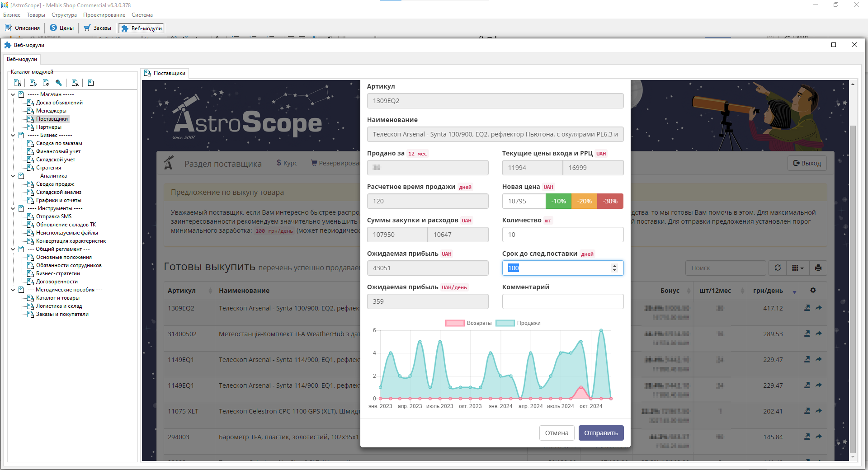The width and height of the screenshot is (868, 470).
Task: Click the wrench settings icon in catalog toolbar
Action: click(59, 83)
